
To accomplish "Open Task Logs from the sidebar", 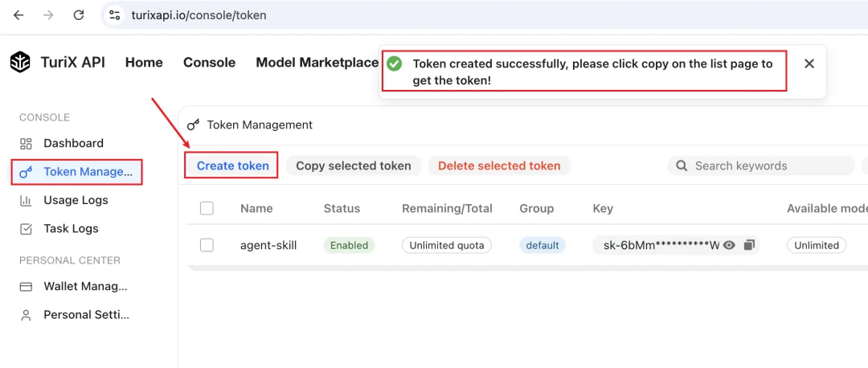I will 71,228.
